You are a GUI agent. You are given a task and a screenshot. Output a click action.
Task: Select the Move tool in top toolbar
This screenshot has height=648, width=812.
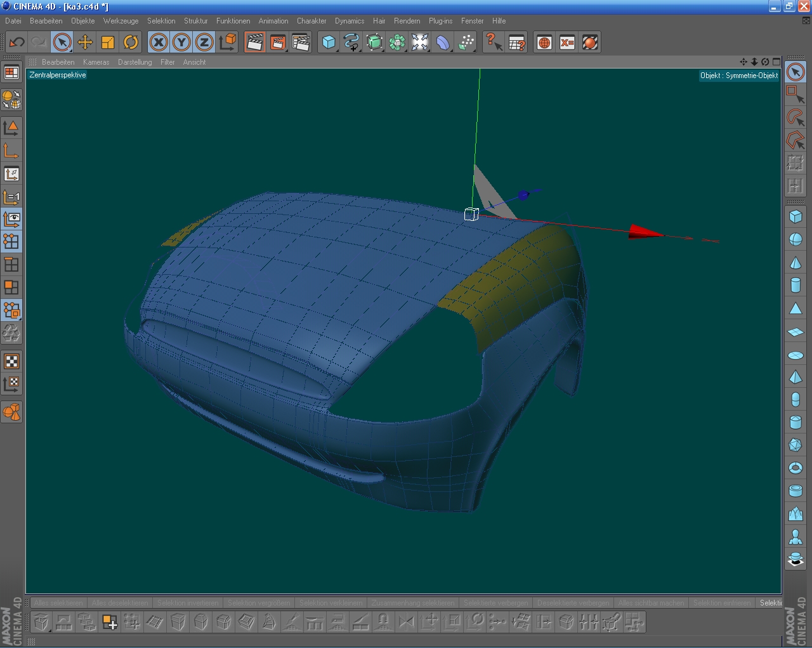pos(85,43)
